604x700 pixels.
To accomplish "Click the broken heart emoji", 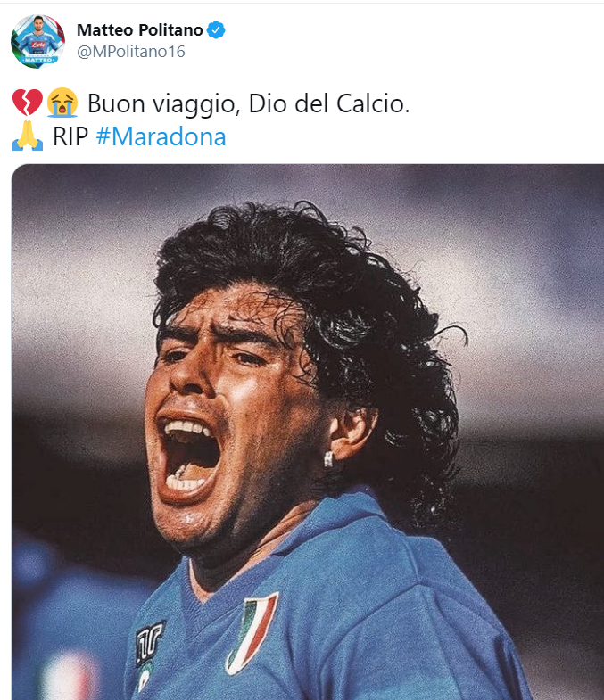I will coord(28,103).
